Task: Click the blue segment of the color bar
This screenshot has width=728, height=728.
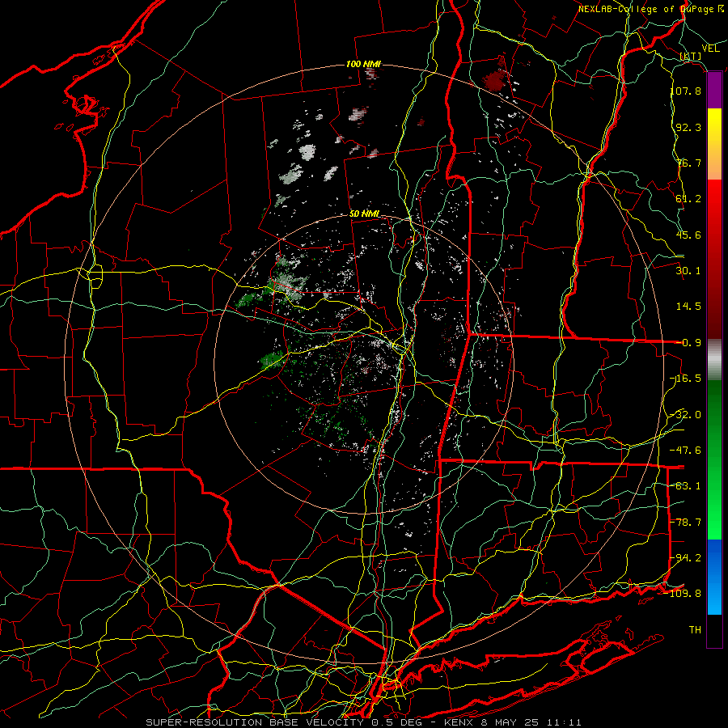Action: coord(714,577)
